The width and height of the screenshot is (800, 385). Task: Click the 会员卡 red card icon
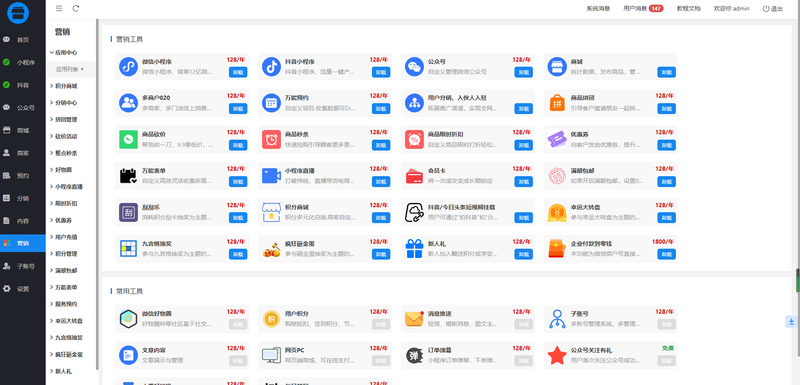[414, 176]
